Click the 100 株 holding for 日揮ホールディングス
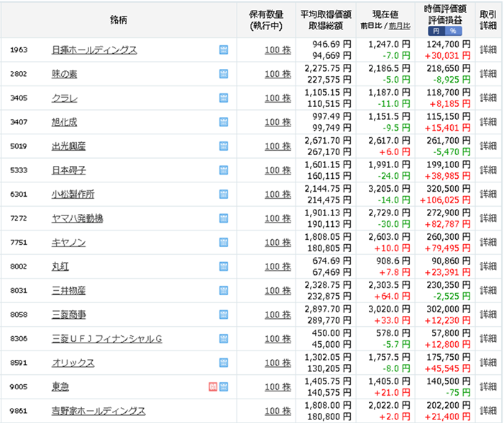The image size is (504, 423). click(x=278, y=50)
